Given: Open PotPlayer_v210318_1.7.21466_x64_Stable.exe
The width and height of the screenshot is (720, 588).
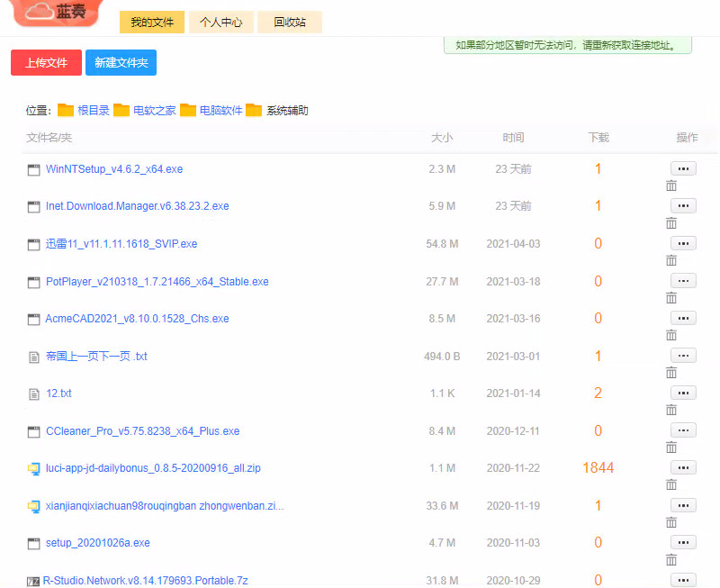Looking at the screenshot, I should coord(157,282).
